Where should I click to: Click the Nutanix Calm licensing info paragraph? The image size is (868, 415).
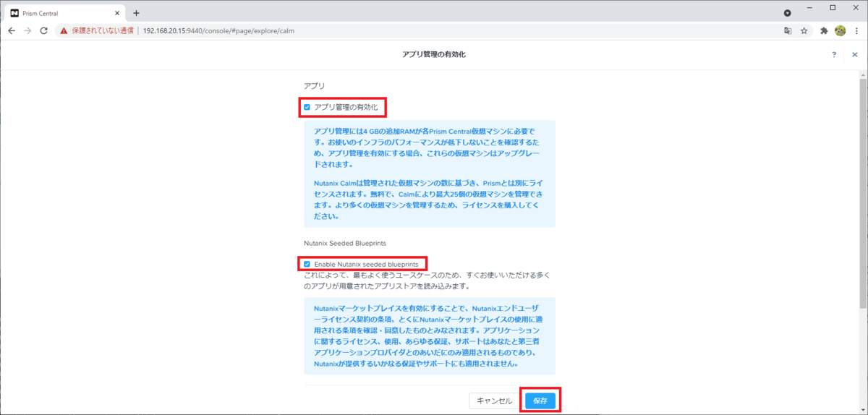coord(430,200)
